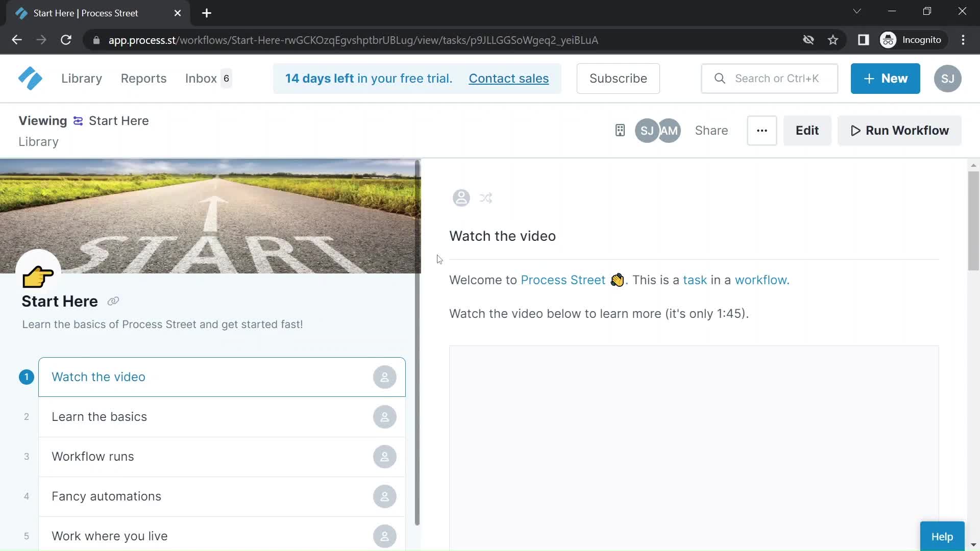Image resolution: width=980 pixels, height=551 pixels.
Task: Click the workflow hyperlink in description
Action: point(760,280)
